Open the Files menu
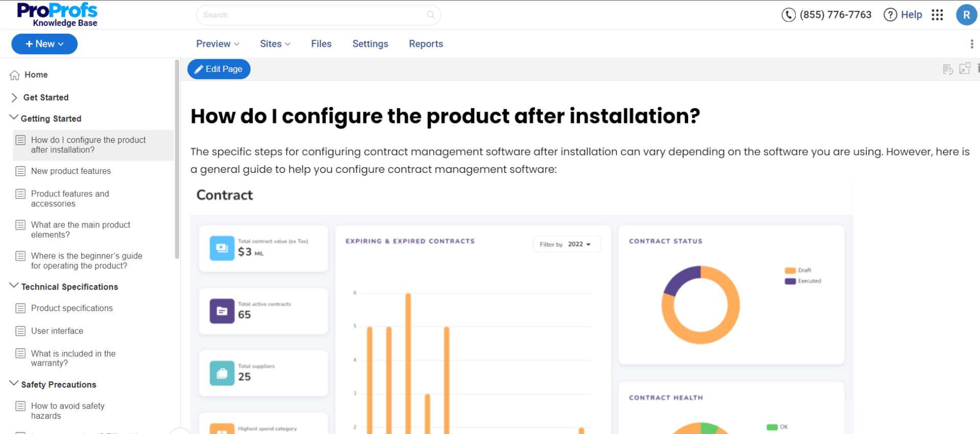Viewport: 980px width, 434px height. coord(322,44)
